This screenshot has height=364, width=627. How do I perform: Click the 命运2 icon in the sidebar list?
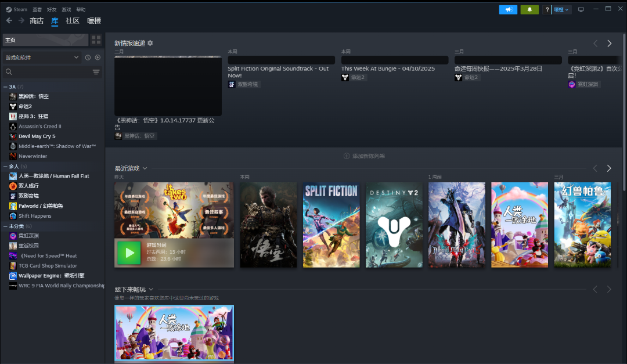13,106
